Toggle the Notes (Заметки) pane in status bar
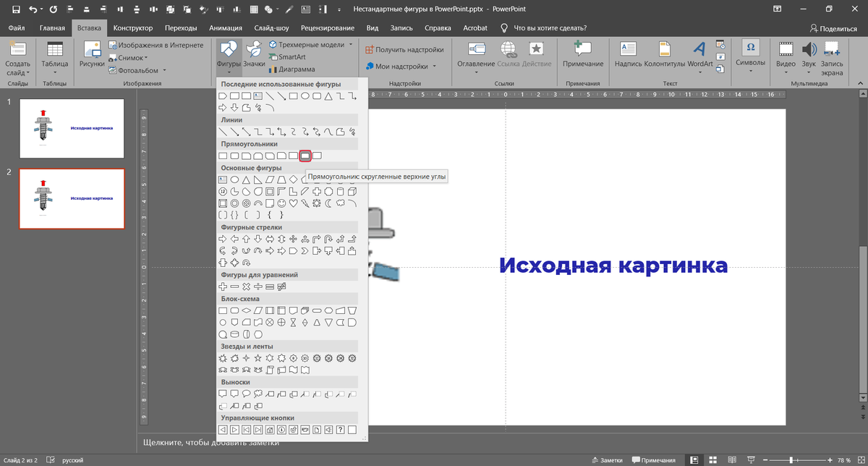This screenshot has height=466, width=868. pos(606,460)
